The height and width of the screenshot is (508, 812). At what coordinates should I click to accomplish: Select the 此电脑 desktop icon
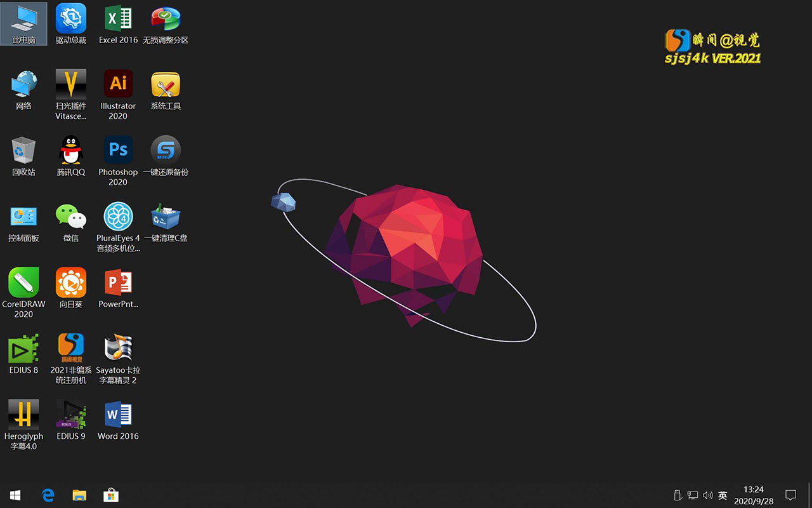click(x=23, y=24)
